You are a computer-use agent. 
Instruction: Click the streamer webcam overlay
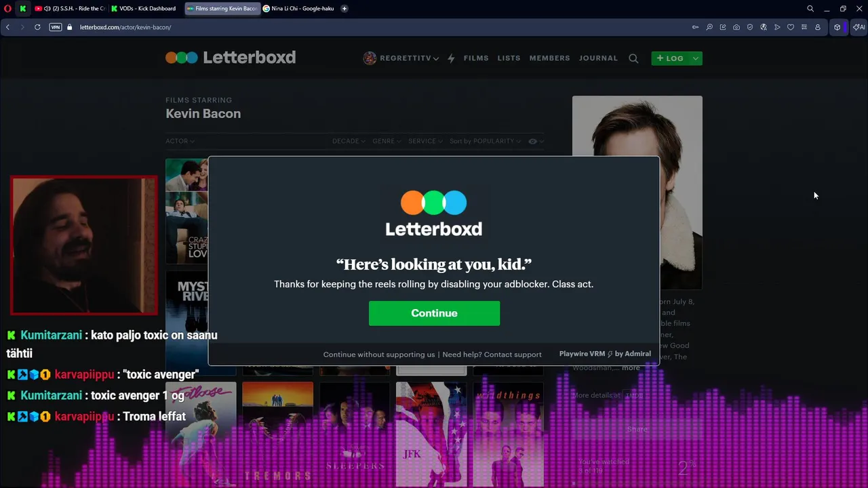84,245
